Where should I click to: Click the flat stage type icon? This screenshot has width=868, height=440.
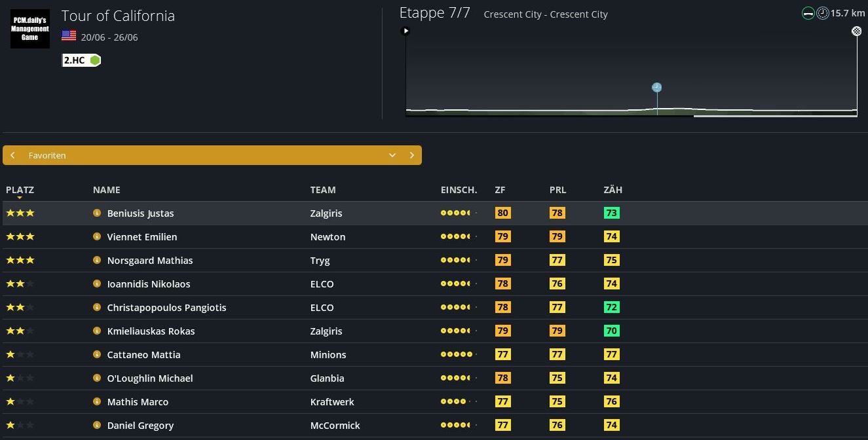coord(808,13)
